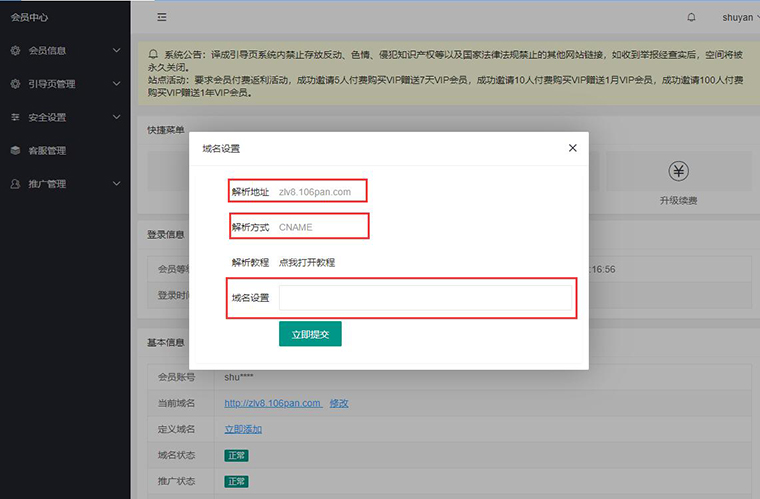The height and width of the screenshot is (499, 760).
Task: Expand the 推广管理 chevron arrow
Action: point(117,184)
